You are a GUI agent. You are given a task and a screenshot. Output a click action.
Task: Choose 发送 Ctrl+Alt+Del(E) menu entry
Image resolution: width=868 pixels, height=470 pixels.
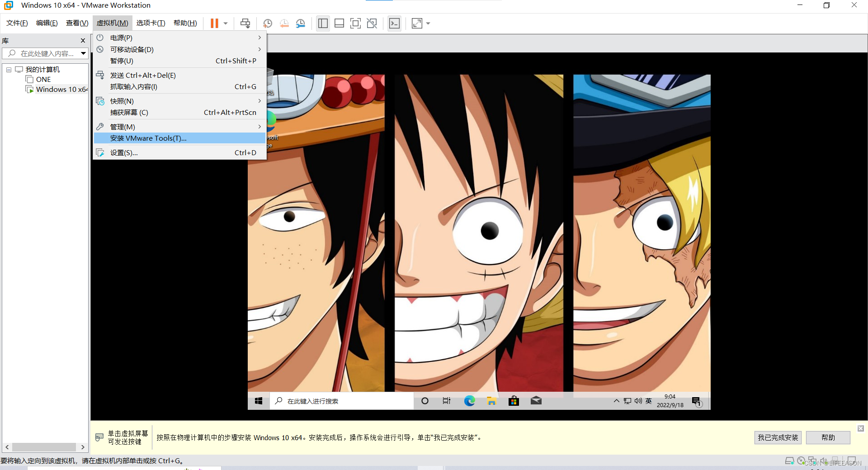[179, 75]
